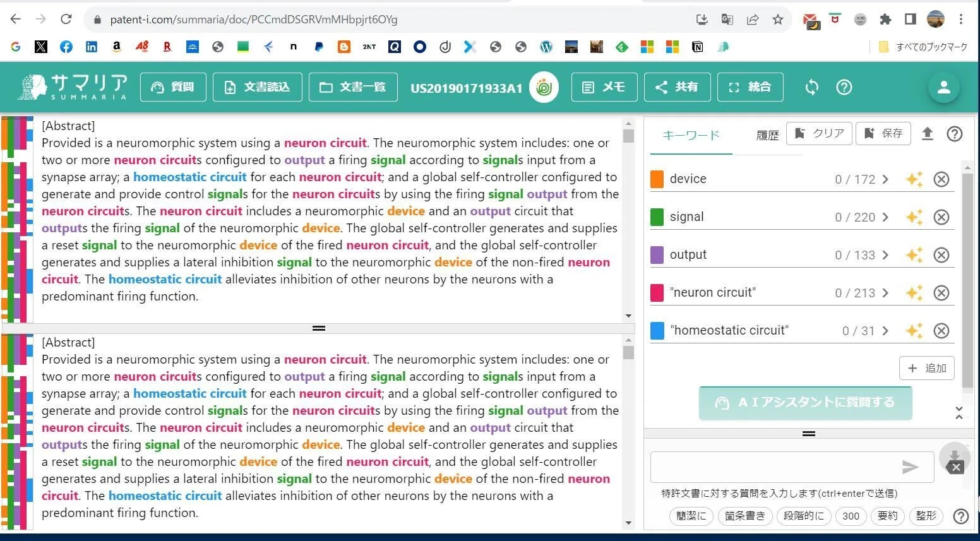Open すべてのブックマーク folder
Screen dimensions: 980x541
(923, 47)
